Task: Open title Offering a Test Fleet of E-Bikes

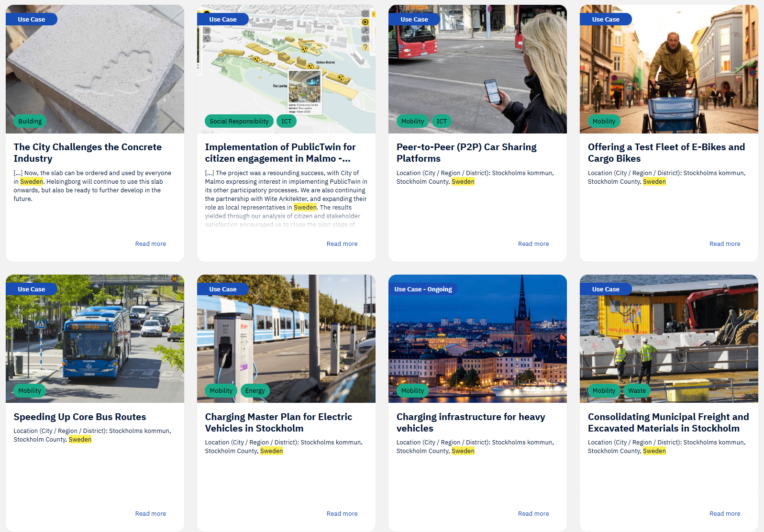Action: point(666,153)
